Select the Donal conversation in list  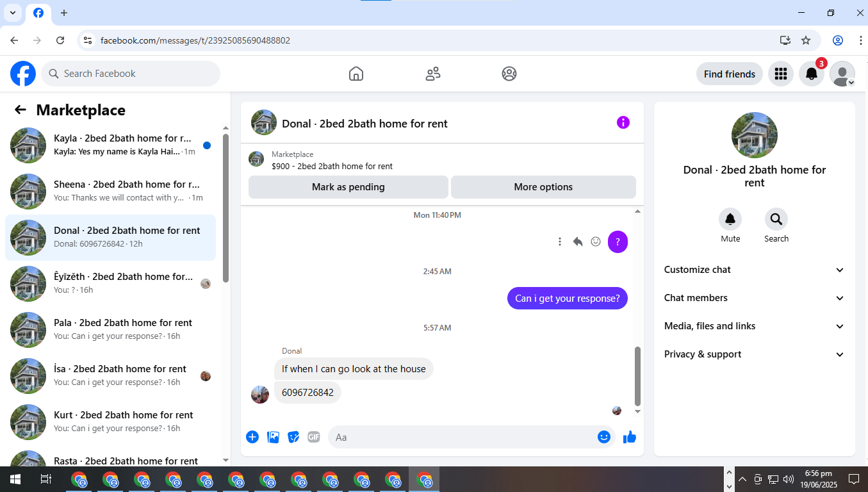point(110,238)
